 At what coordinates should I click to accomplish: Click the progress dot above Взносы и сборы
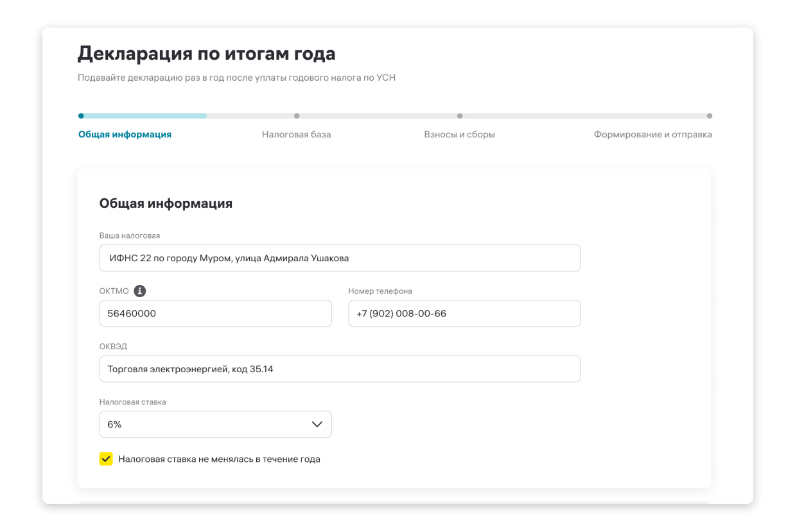pos(460,116)
